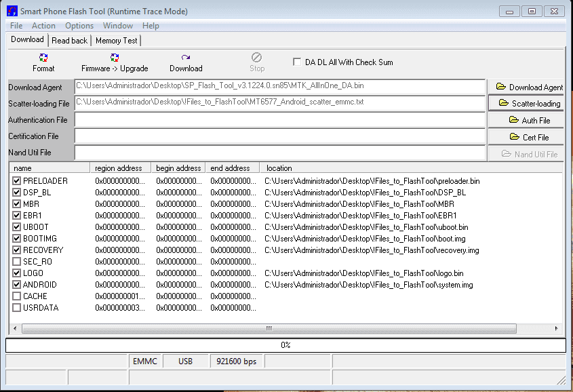
Task: Click the Download Agent path field
Action: click(280, 87)
